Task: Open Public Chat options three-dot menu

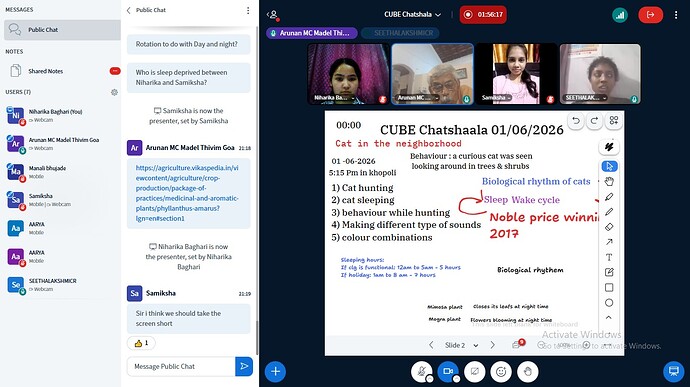Action: pos(248,10)
